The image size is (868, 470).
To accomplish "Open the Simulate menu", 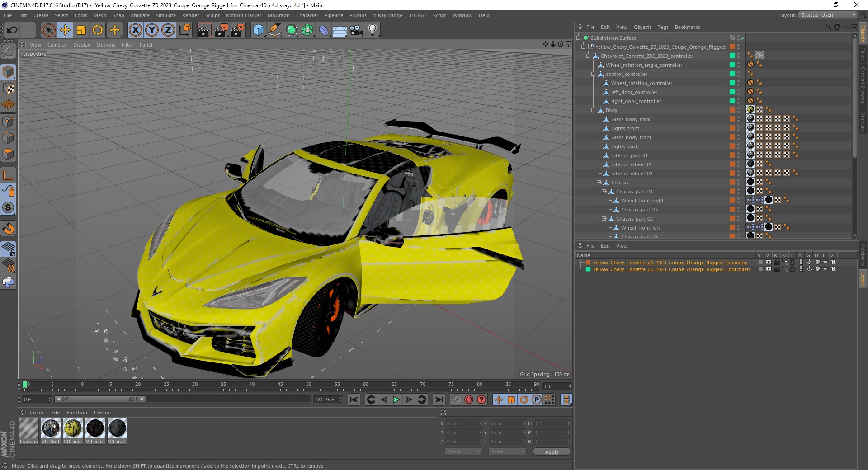I will [x=165, y=15].
